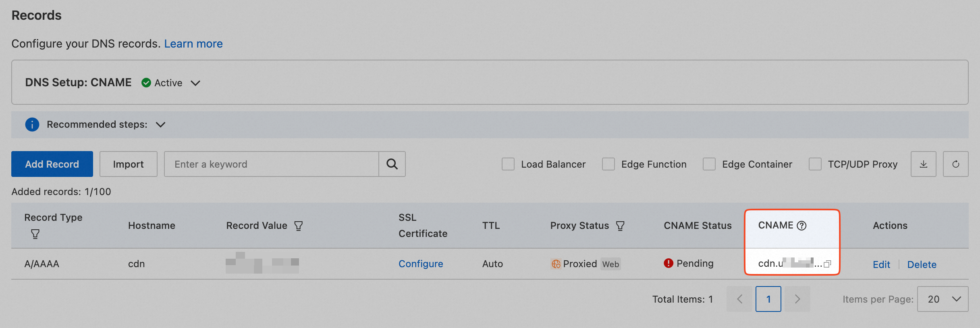Enable the Load Balancer checkbox
The image size is (980, 328).
click(508, 164)
